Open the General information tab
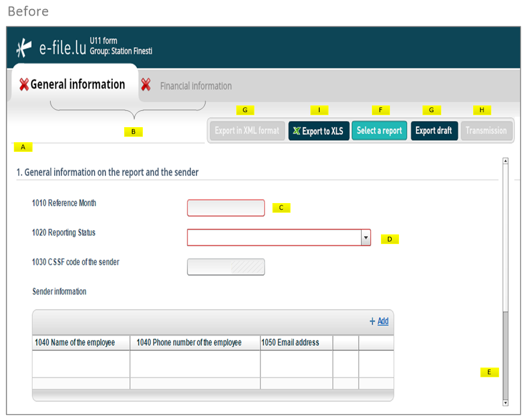Image resolution: width=528 pixels, height=420 pixels. pyautogui.click(x=75, y=84)
